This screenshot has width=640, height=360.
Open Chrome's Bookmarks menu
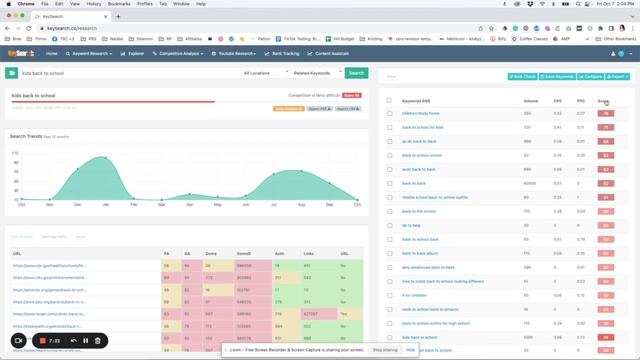[x=119, y=4]
